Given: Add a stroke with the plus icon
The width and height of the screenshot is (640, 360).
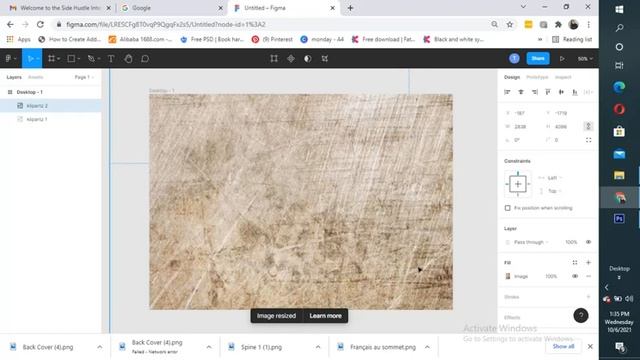Looking at the screenshot, I should click(x=588, y=297).
